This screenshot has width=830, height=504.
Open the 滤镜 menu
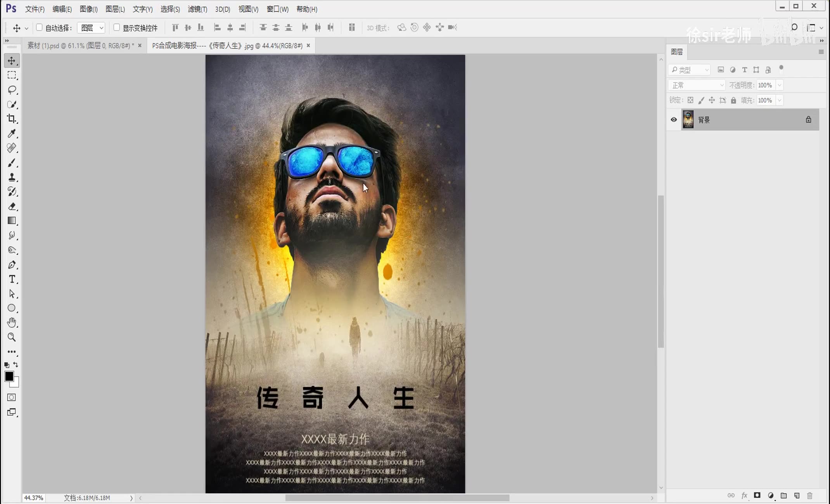pyautogui.click(x=197, y=9)
